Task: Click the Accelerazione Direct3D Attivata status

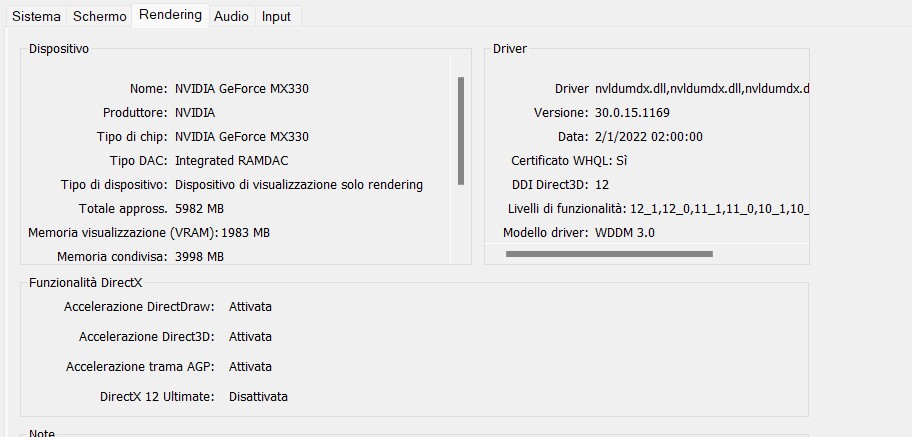Action: pos(250,337)
